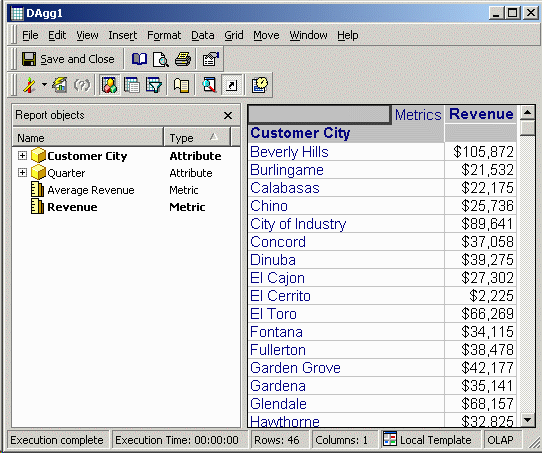This screenshot has width=542, height=453.
Task: Open the print preview page icon
Action: (161, 59)
